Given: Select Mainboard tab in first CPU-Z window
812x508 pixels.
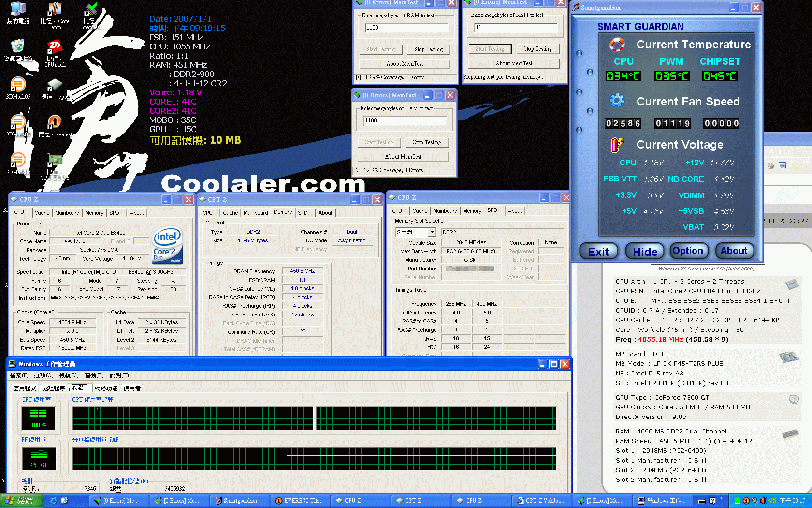Looking at the screenshot, I should (x=67, y=213).
